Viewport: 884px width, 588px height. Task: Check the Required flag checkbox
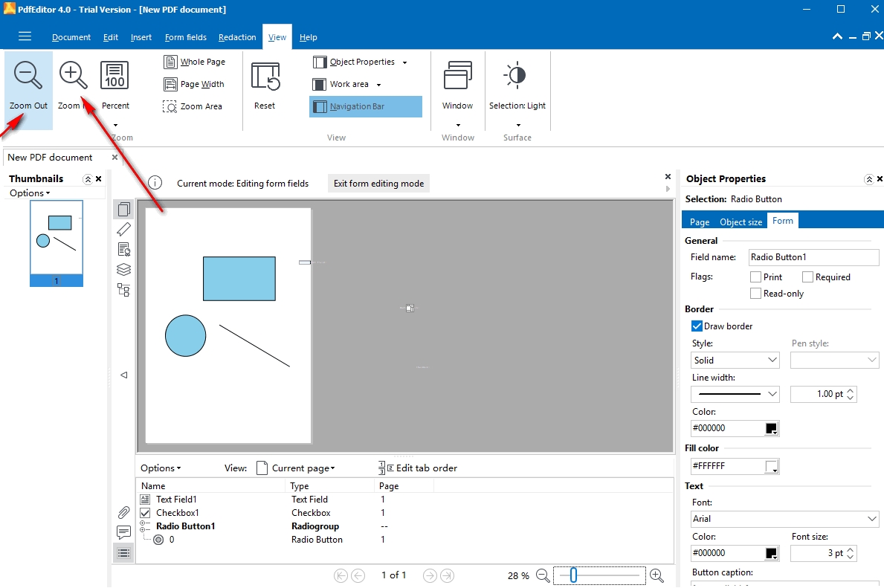pos(808,277)
